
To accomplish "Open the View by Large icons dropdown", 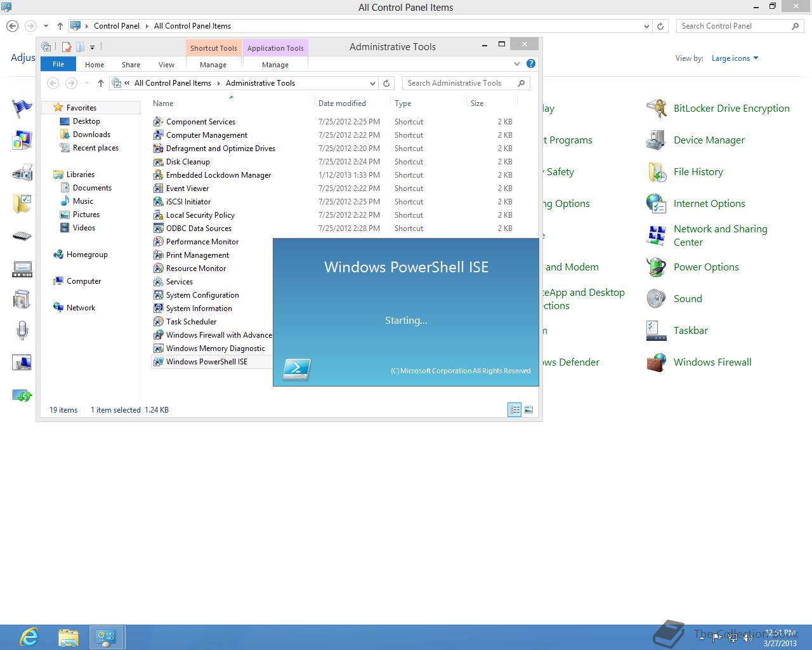I will click(x=735, y=58).
